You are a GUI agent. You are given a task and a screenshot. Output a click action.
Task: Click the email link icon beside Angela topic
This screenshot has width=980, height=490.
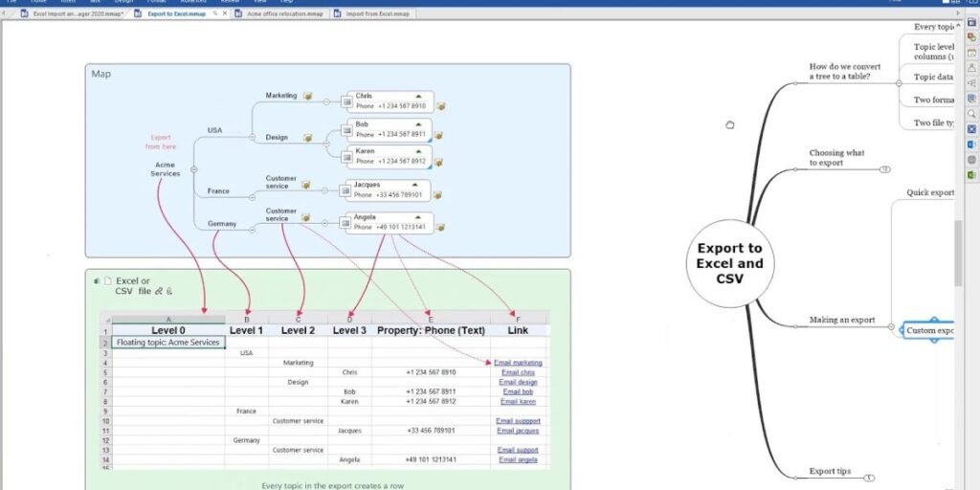(x=440, y=228)
